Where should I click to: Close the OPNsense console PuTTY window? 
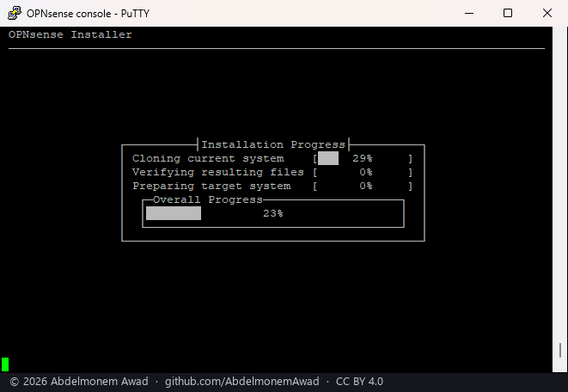pos(547,14)
